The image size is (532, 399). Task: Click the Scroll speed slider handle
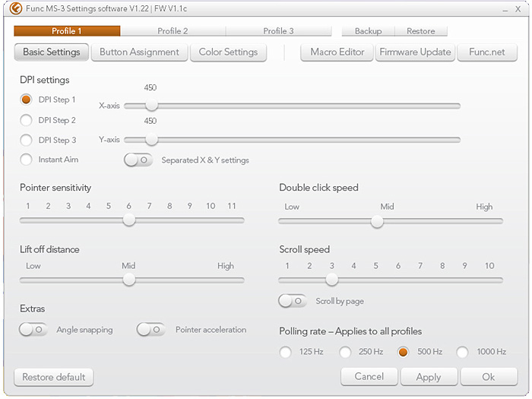pyautogui.click(x=332, y=280)
